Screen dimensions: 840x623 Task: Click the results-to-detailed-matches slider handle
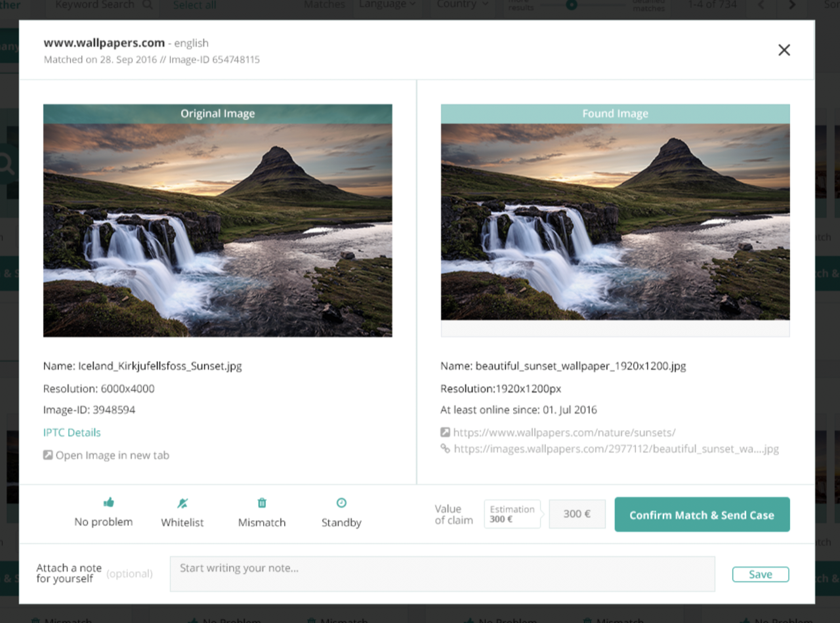coord(572,5)
